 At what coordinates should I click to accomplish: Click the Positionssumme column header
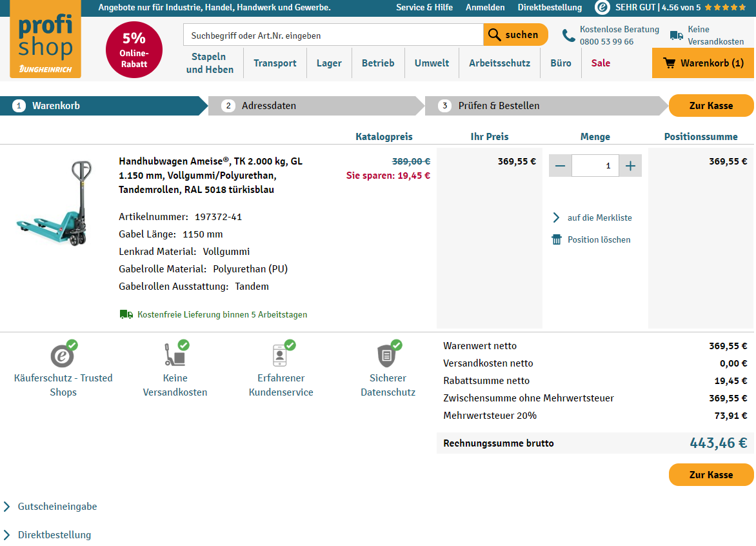pyautogui.click(x=701, y=137)
